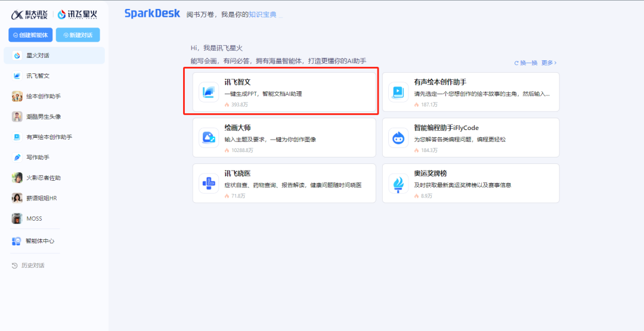Go to 智能体中心

[x=39, y=241]
